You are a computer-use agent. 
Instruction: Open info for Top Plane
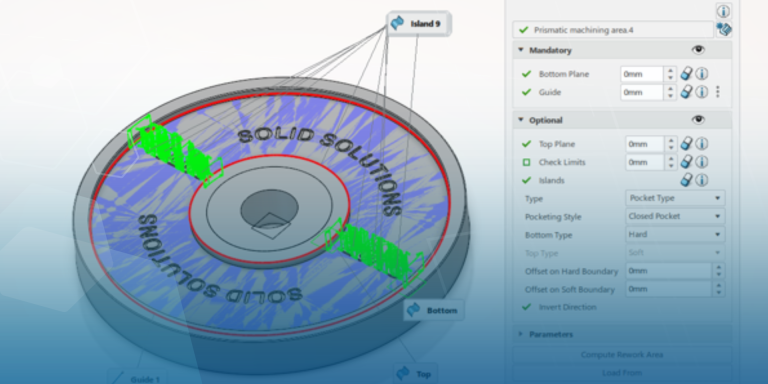tap(702, 144)
